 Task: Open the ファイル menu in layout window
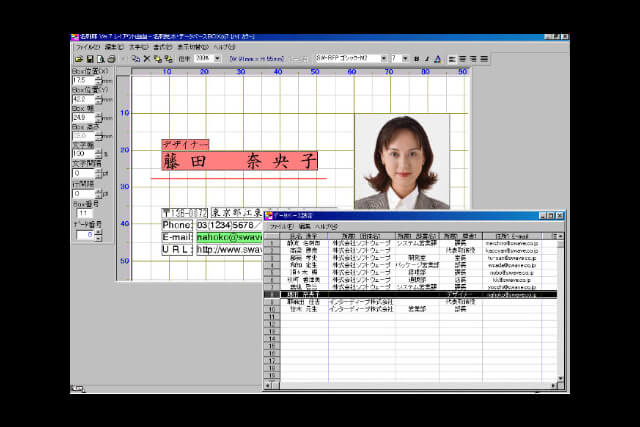87,47
